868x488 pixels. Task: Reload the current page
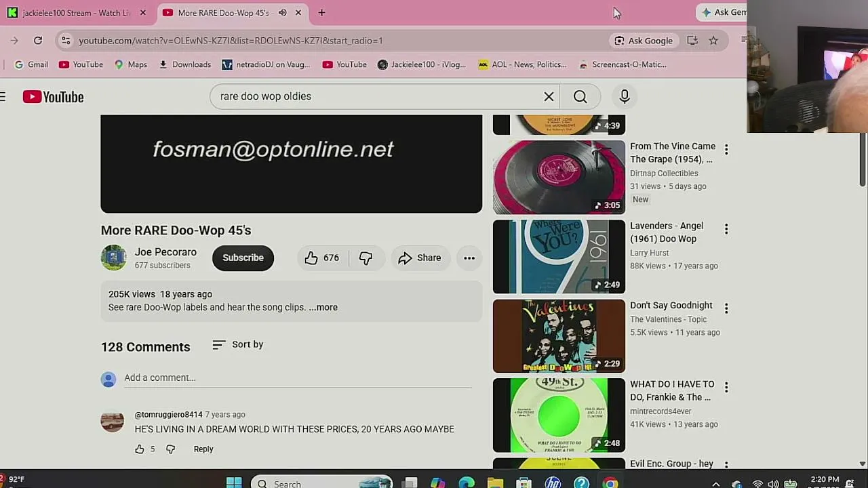coord(38,41)
